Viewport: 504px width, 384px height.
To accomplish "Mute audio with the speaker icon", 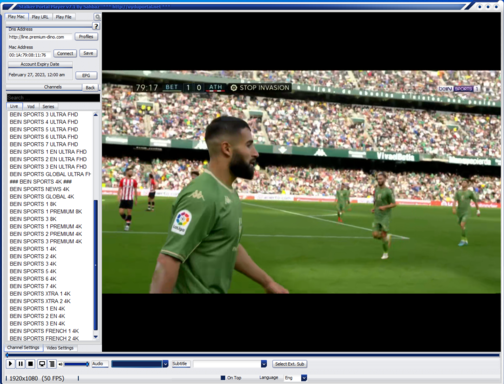I will [x=60, y=364].
